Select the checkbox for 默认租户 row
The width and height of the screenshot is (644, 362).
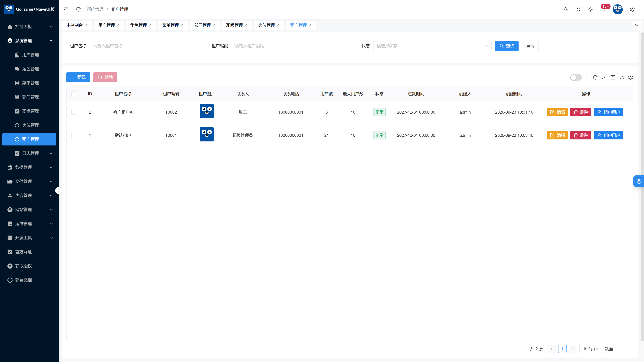(74, 135)
